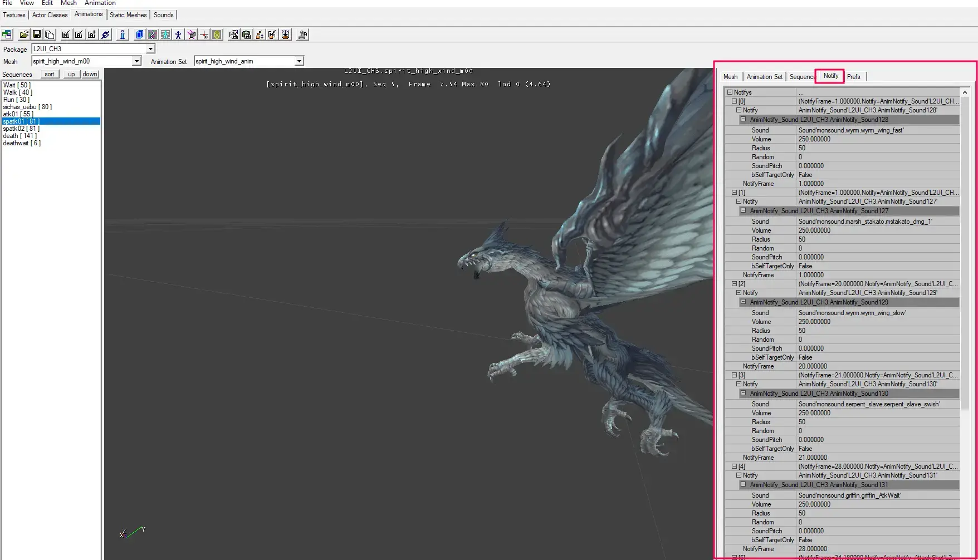978x560 pixels.
Task: Toggle the wireframe view icon
Action: coord(152,35)
